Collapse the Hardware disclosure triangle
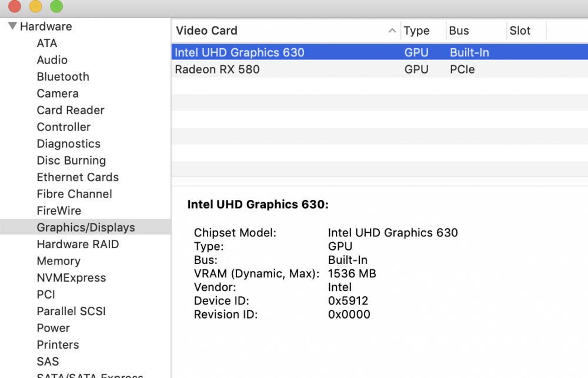 pyautogui.click(x=12, y=26)
